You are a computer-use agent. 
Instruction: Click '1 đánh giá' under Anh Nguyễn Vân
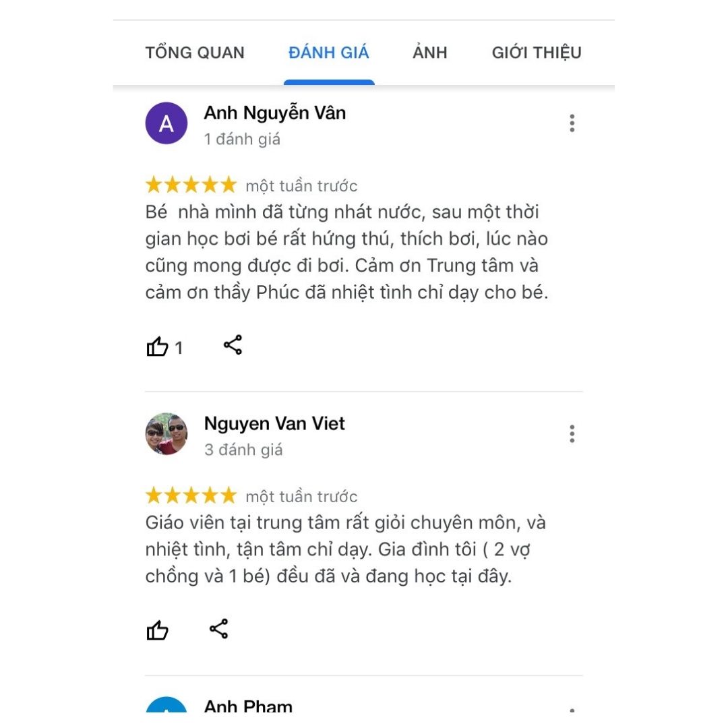[x=242, y=140]
